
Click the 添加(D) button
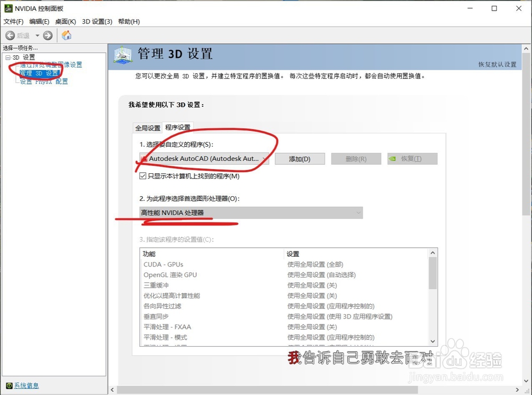click(x=300, y=158)
